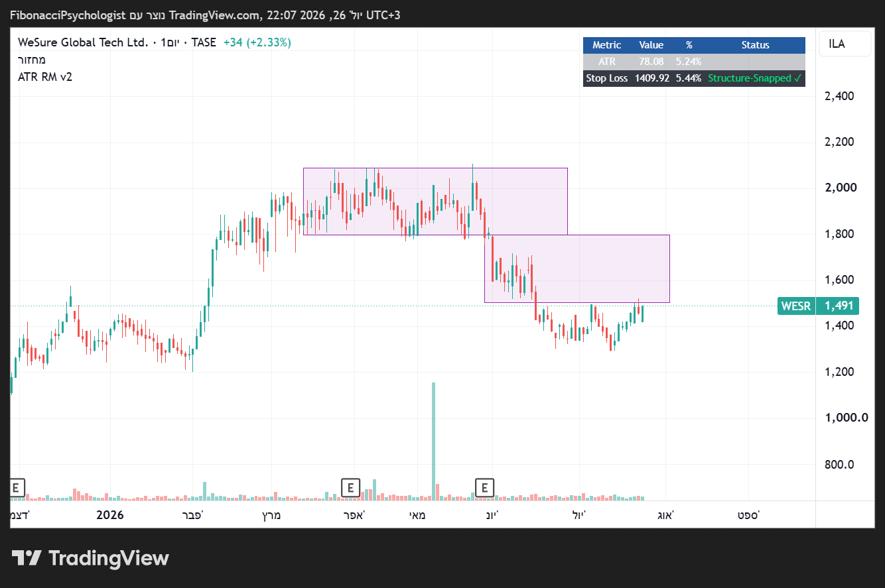Screen dimensions: 885x588
Task: Click the 2,400 price axis label
Action: [x=839, y=96]
